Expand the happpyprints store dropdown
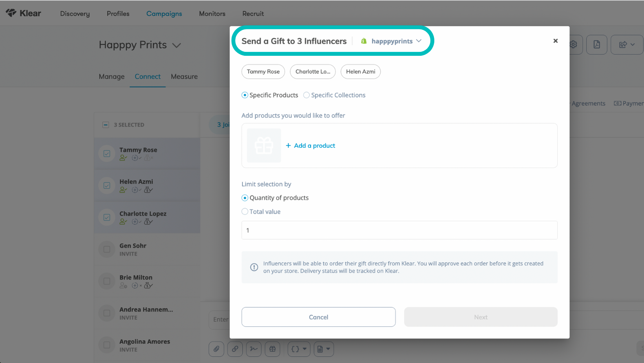Viewport: 644px width, 363px height. click(x=419, y=41)
